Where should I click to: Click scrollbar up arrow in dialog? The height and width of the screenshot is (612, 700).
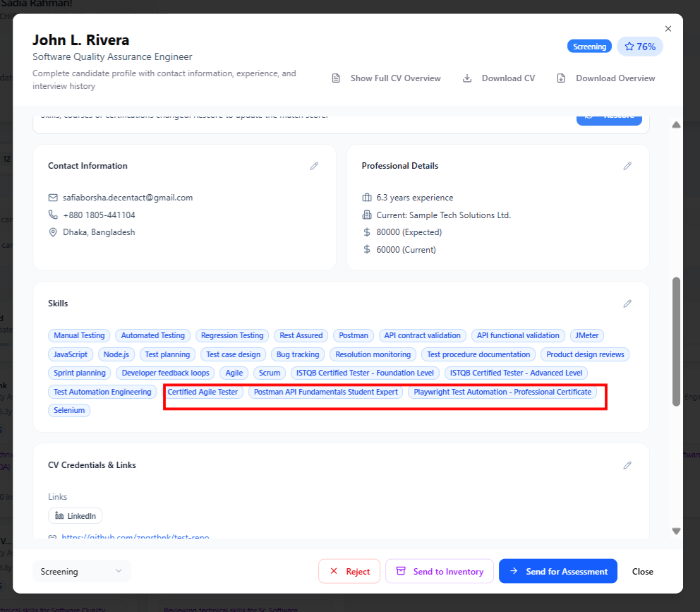[676, 125]
